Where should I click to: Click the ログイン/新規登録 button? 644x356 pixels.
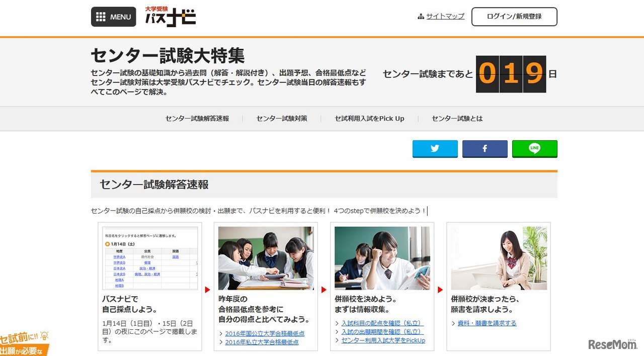click(514, 16)
